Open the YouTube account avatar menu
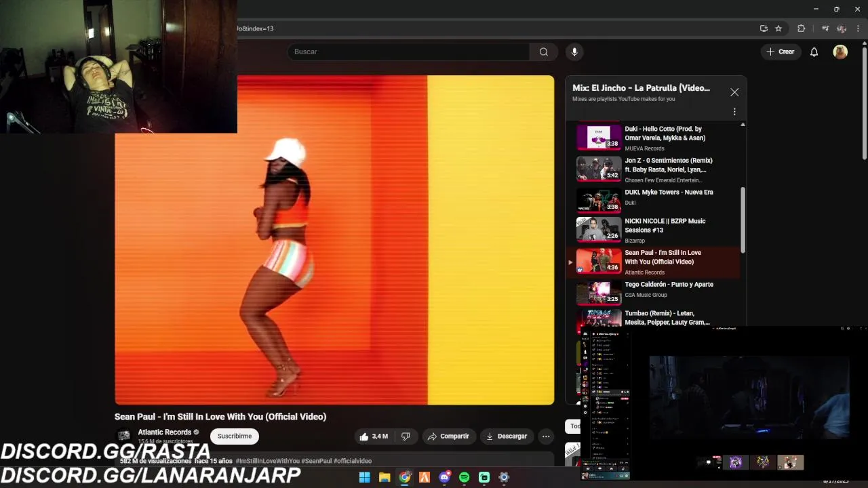This screenshot has height=488, width=868. click(x=840, y=52)
